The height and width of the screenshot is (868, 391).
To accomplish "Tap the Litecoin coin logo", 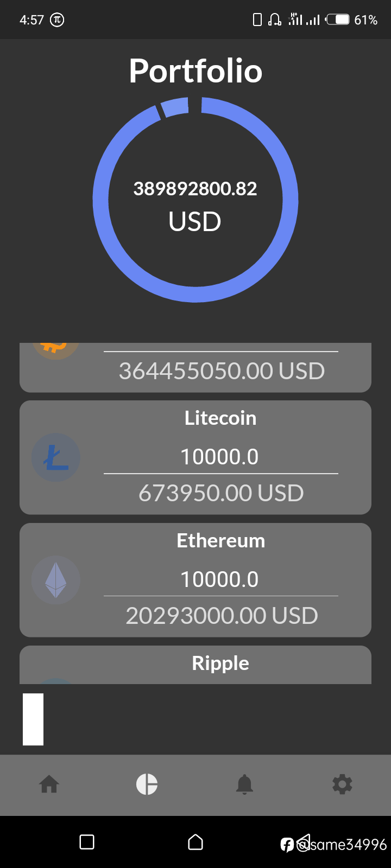I will [55, 457].
